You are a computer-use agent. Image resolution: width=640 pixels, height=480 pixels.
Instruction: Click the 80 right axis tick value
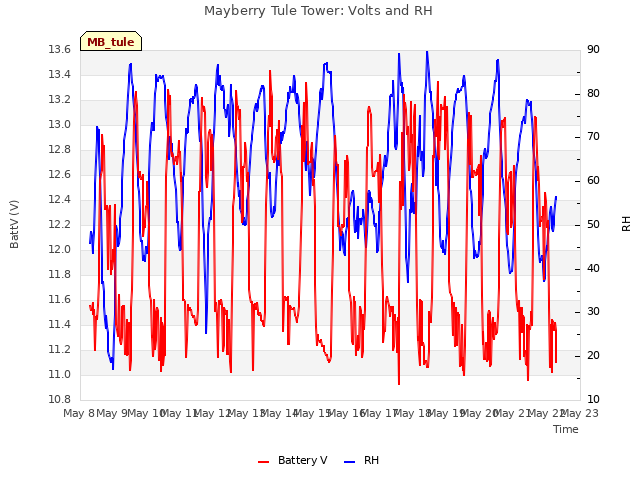pyautogui.click(x=593, y=93)
